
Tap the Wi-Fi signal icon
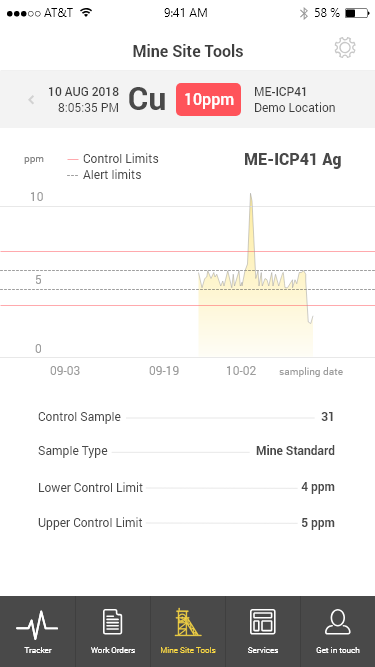coord(86,12)
